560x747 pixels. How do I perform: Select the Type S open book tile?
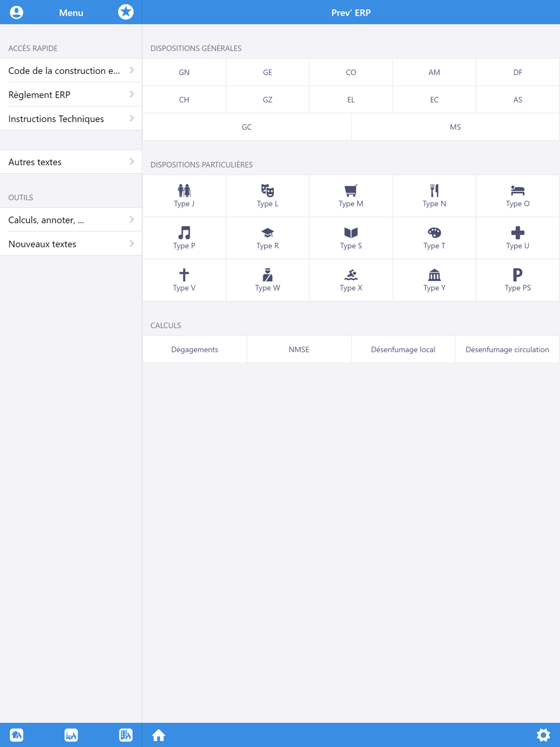351,238
